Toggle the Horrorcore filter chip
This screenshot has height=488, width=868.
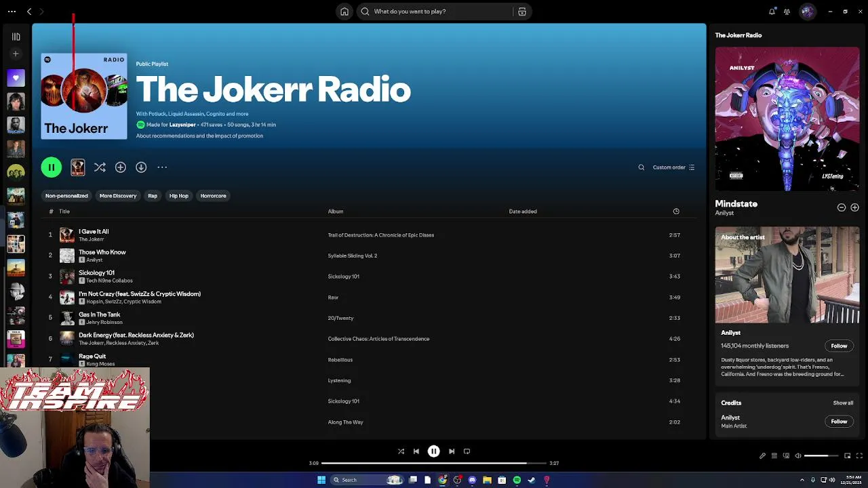pyautogui.click(x=213, y=196)
